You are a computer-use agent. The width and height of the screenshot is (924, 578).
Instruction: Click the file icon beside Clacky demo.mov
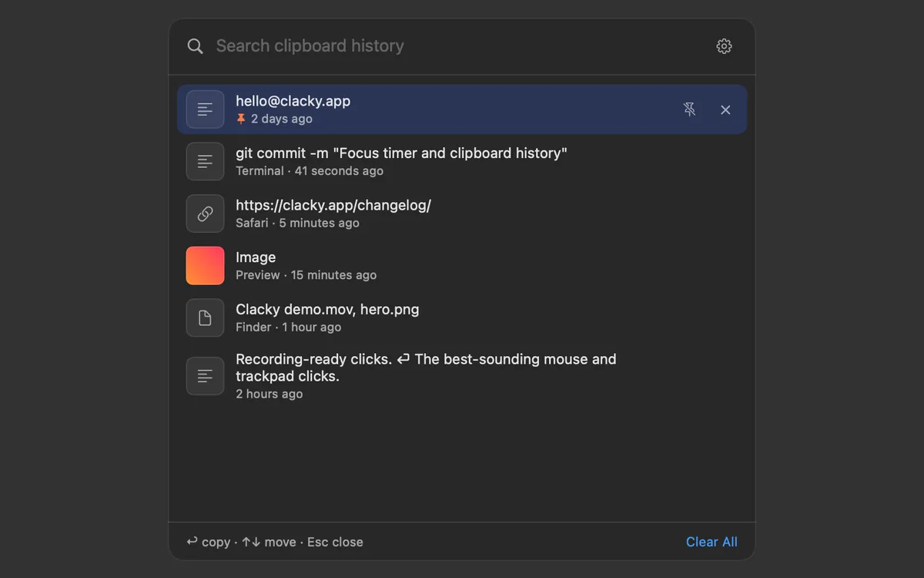(x=205, y=318)
